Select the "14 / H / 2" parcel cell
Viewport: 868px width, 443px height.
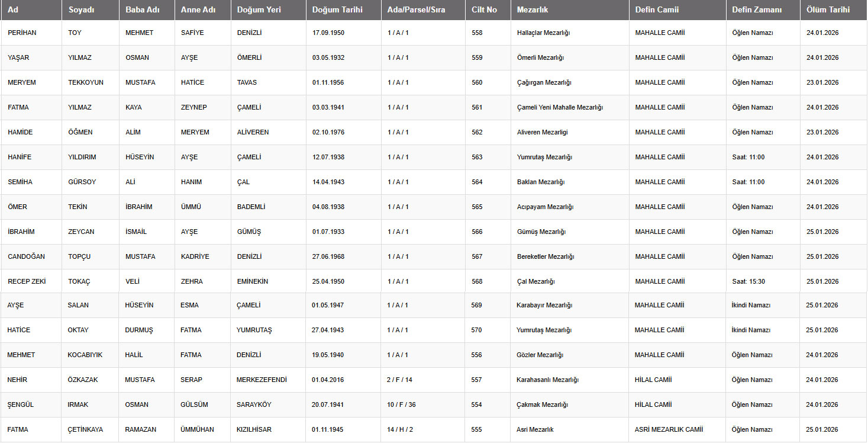[399, 429]
